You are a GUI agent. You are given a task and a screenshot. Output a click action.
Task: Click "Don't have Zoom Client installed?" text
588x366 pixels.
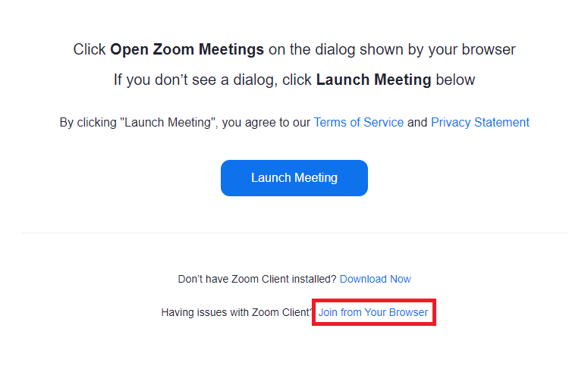pyautogui.click(x=257, y=279)
